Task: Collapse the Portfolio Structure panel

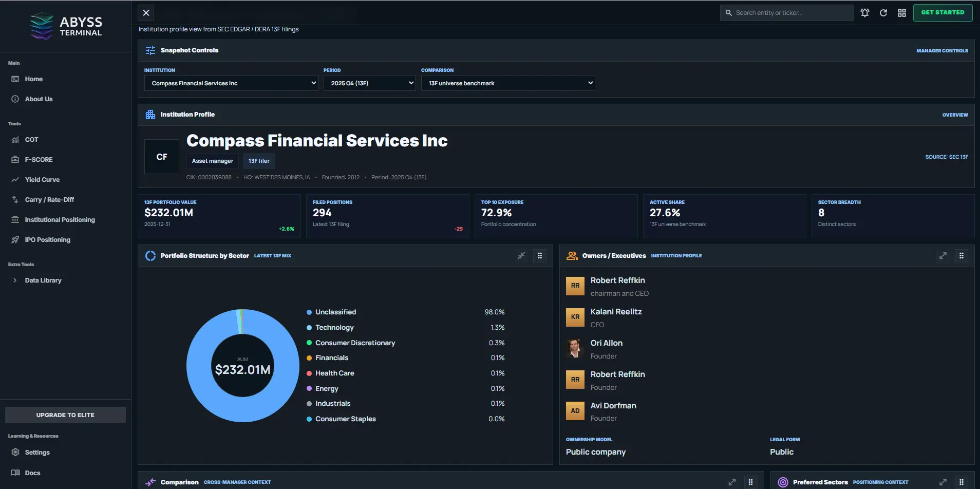Action: click(521, 256)
